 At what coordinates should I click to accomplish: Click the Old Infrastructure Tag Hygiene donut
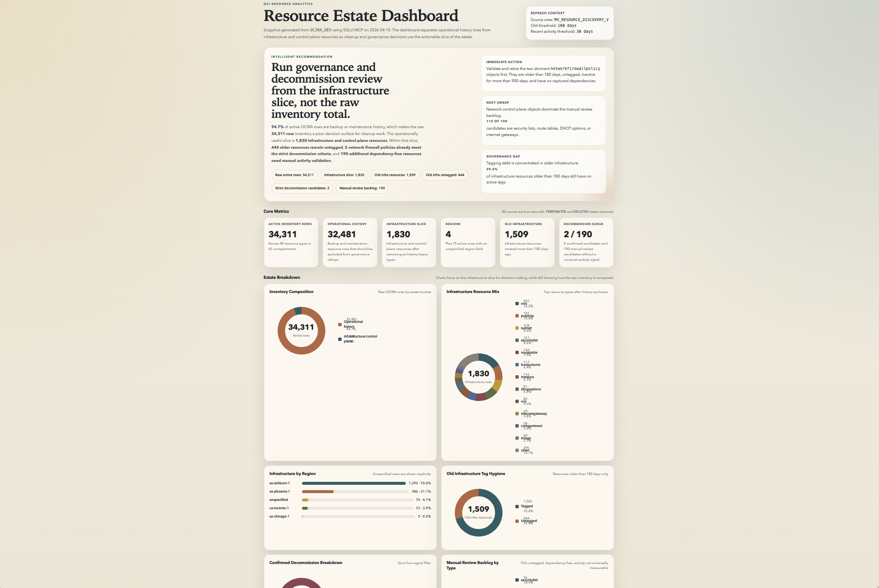point(479,513)
